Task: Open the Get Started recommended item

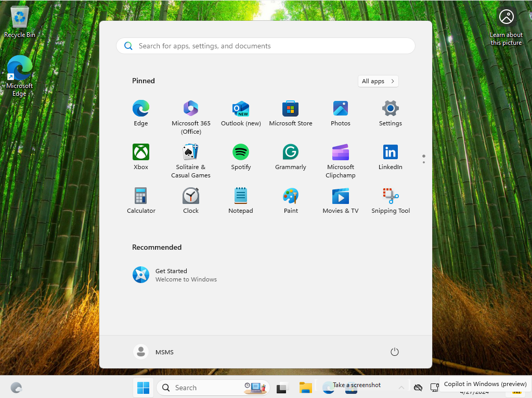Action: (174, 275)
